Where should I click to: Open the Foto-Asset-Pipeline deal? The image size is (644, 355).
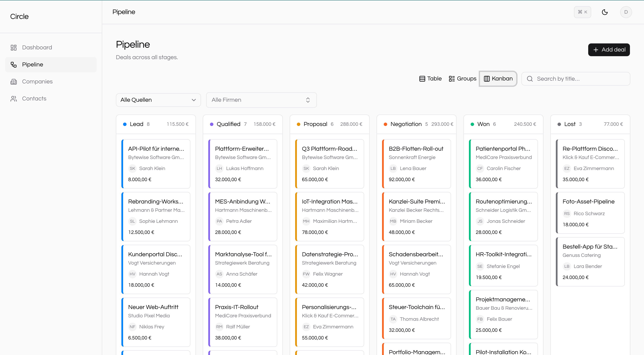click(x=590, y=213)
